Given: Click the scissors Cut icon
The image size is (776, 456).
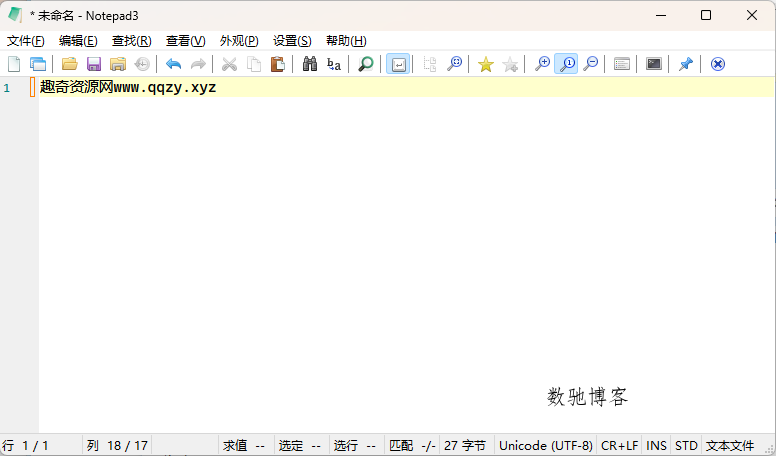Looking at the screenshot, I should 229,64.
